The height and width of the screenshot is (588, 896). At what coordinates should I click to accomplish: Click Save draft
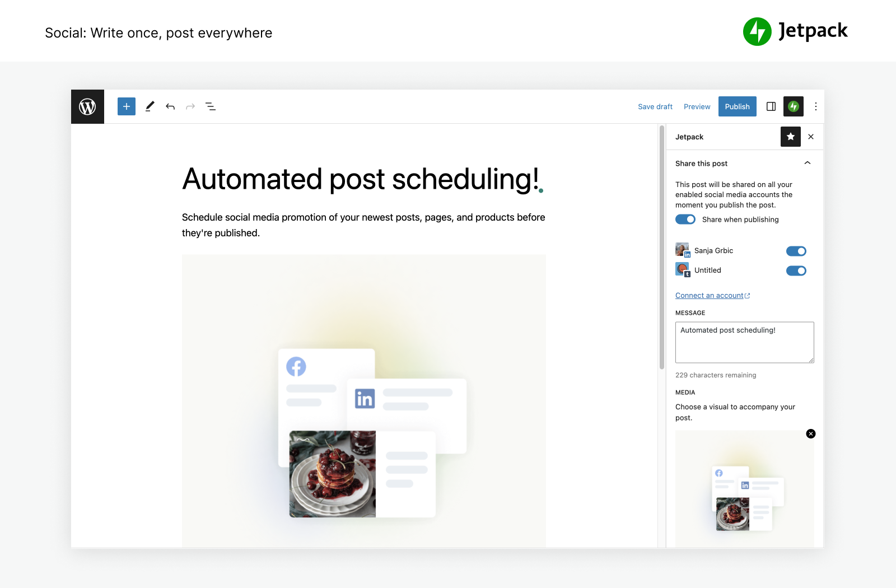(x=655, y=107)
